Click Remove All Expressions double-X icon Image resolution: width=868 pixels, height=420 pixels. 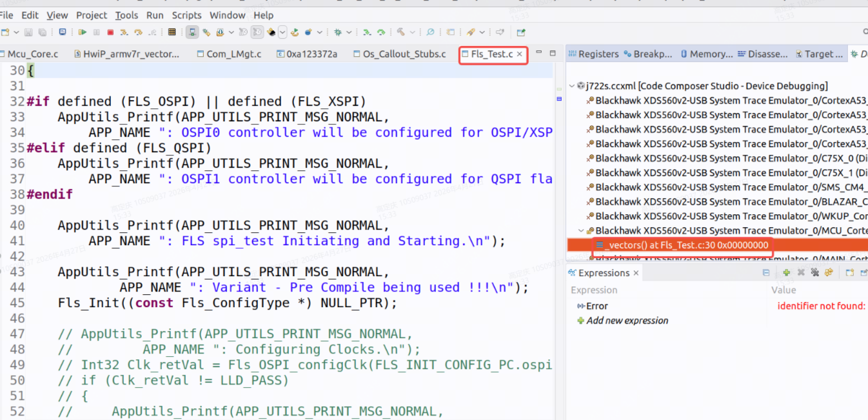pos(815,273)
